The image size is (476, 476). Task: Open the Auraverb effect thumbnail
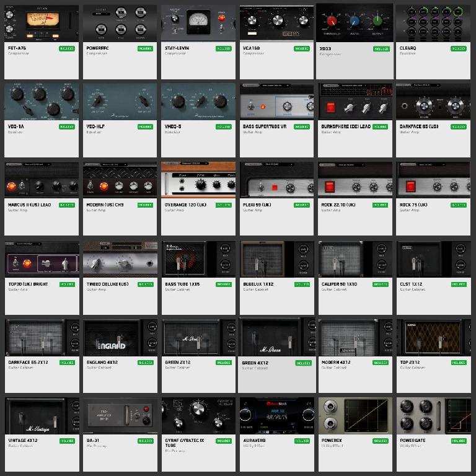pos(277,416)
